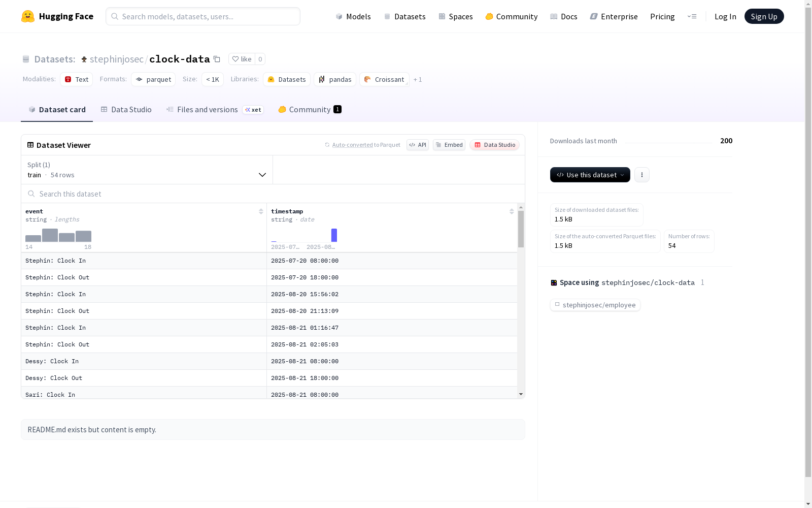Select the Croissant library tag
Image resolution: width=812 pixels, height=508 pixels.
click(384, 79)
